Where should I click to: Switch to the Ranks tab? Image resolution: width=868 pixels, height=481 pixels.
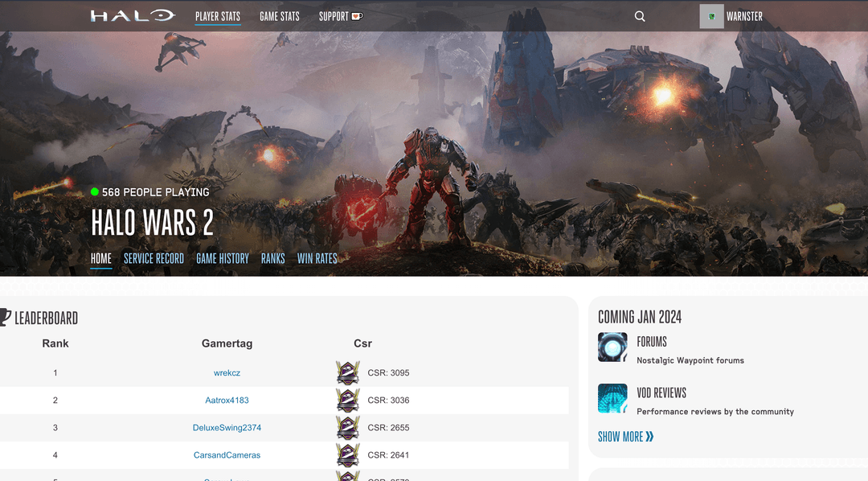273,259
